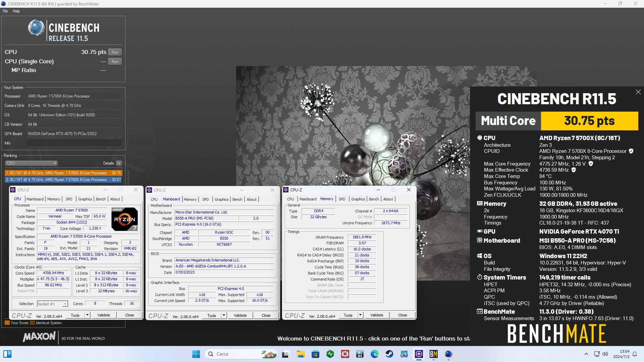Open the Socket #1 selection dropdown

point(52,304)
